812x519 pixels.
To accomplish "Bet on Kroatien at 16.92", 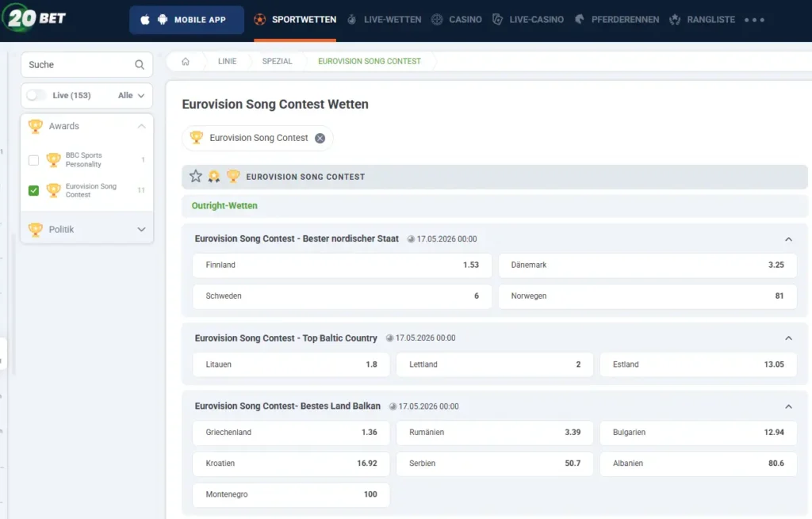I will point(291,463).
